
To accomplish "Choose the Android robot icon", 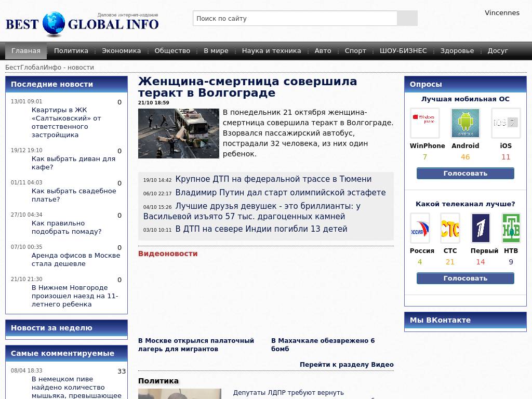I will coord(465,123).
